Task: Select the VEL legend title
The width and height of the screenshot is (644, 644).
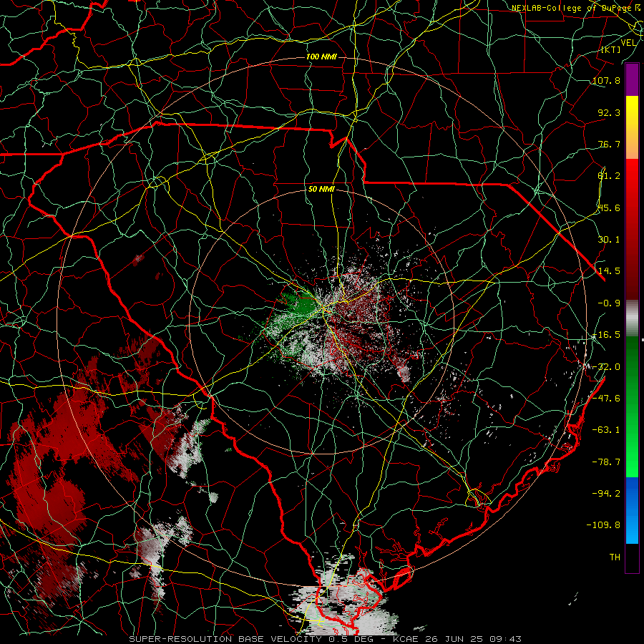Action: [x=629, y=43]
